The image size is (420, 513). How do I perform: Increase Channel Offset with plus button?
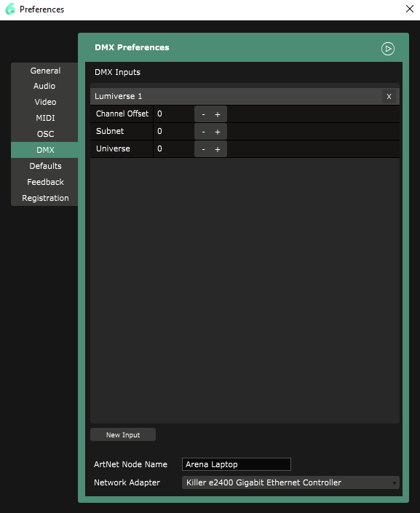pyautogui.click(x=218, y=114)
